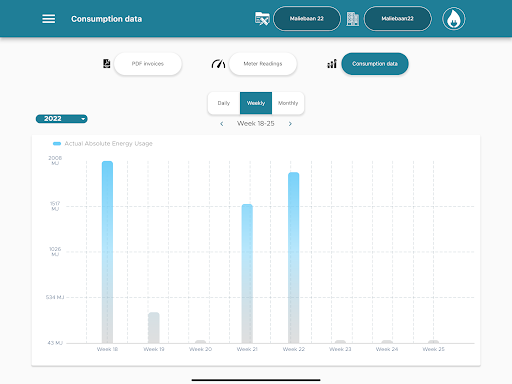Click the Week 22 bar
Viewport: 512px width, 384px height.
pyautogui.click(x=294, y=258)
